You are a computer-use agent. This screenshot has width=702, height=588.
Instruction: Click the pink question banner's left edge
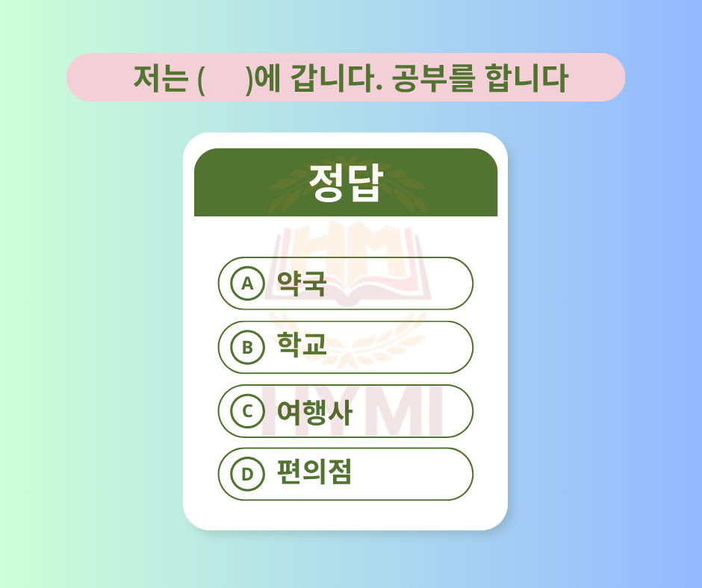coord(76,77)
